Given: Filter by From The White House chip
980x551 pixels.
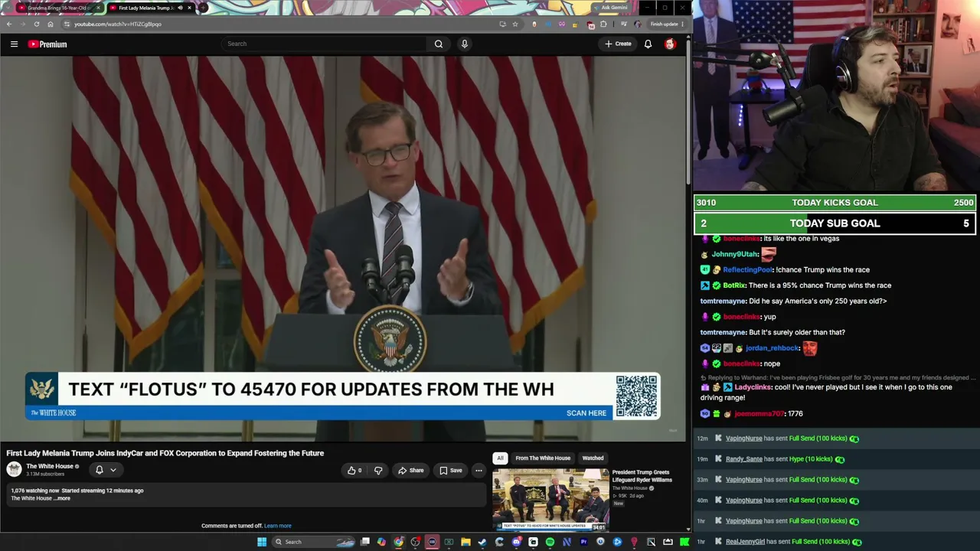Looking at the screenshot, I should pos(543,458).
